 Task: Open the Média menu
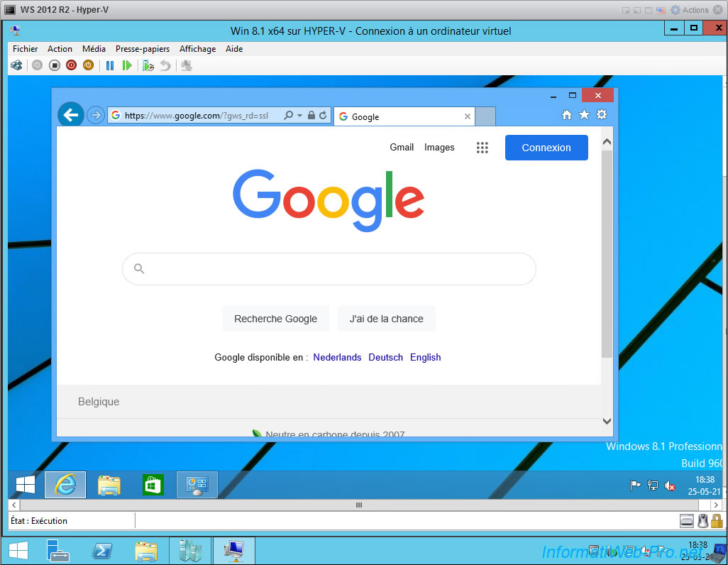[94, 49]
